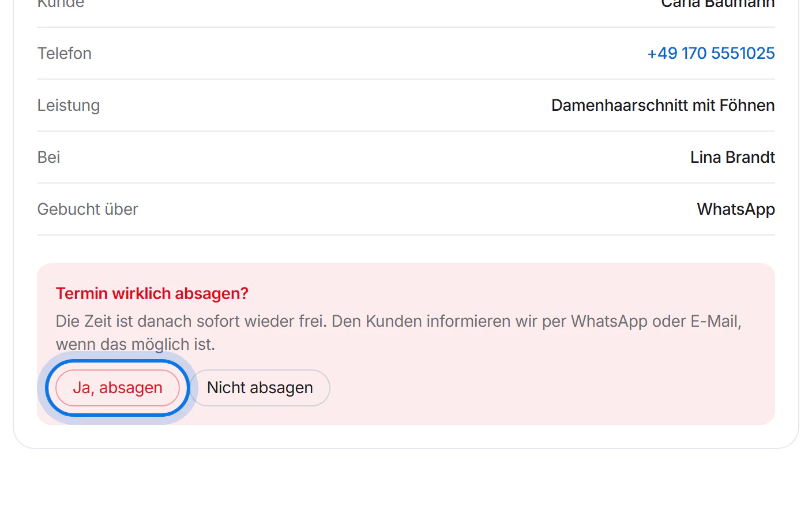This screenshot has height=508, width=812.
Task: Click the "Leistung" label
Action: [69, 106]
